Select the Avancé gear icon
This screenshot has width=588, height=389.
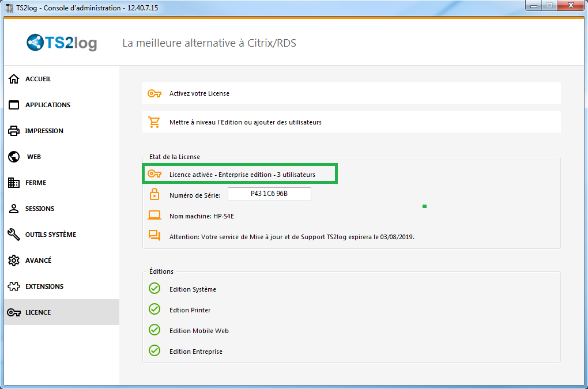tap(14, 260)
